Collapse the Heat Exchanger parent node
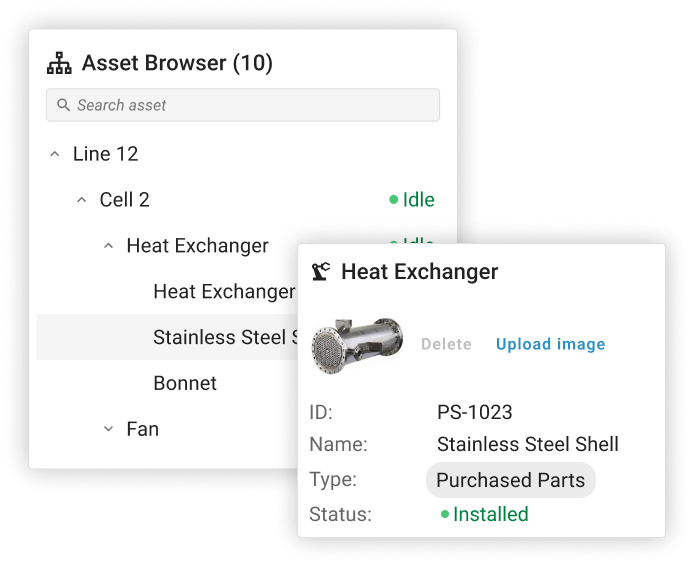Screen dimensions: 691x563 coord(108,246)
